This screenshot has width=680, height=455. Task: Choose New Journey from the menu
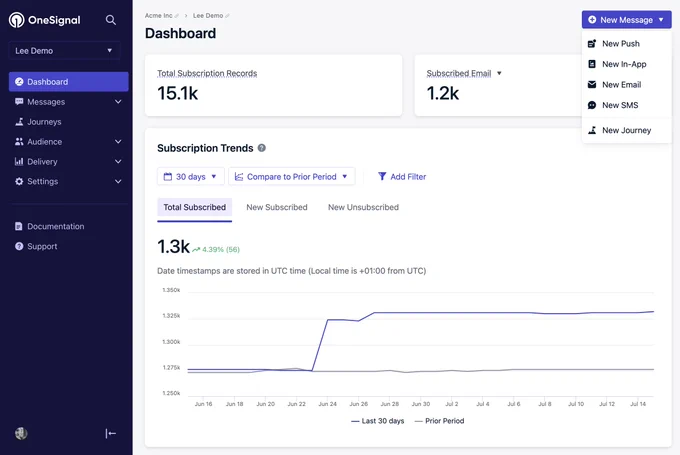click(x=627, y=130)
